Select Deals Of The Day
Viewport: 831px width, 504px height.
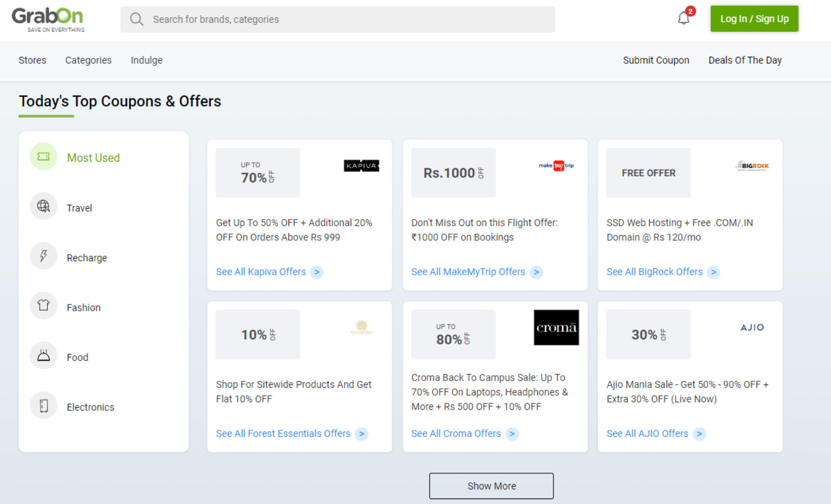coord(745,60)
